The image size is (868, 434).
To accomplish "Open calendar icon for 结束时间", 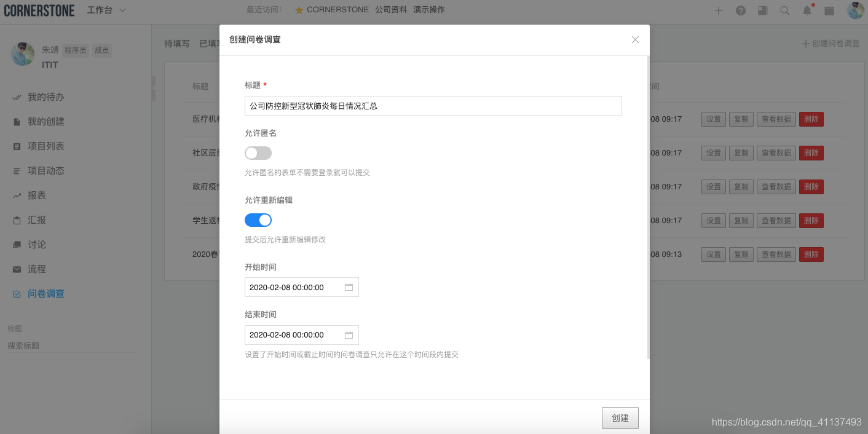I will 349,334.
